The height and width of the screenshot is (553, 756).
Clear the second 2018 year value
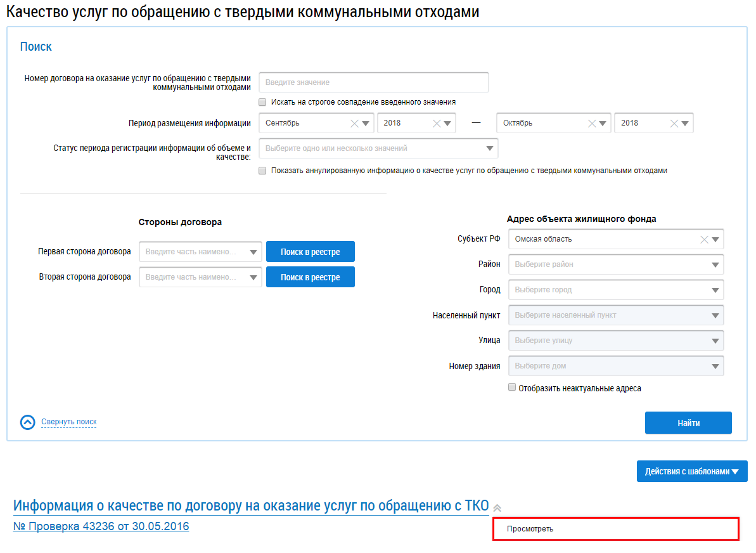(x=674, y=124)
